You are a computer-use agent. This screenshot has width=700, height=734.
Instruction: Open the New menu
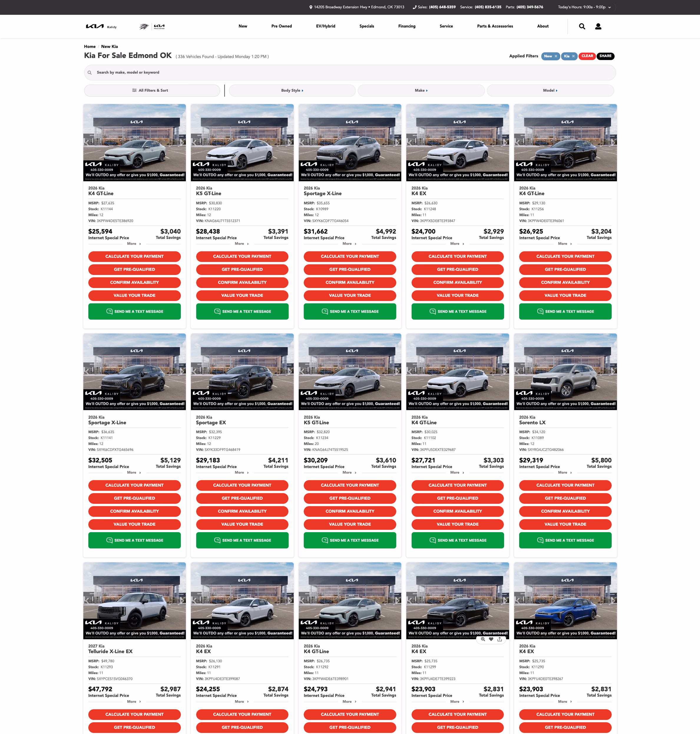(243, 26)
